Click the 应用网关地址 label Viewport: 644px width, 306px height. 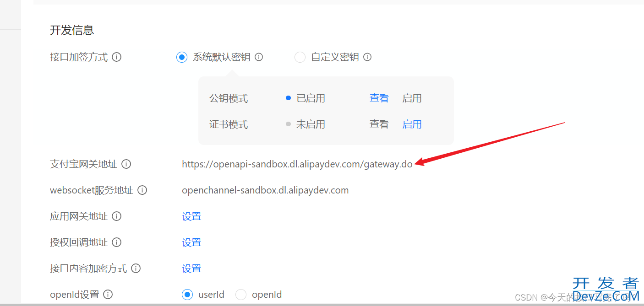[79, 216]
